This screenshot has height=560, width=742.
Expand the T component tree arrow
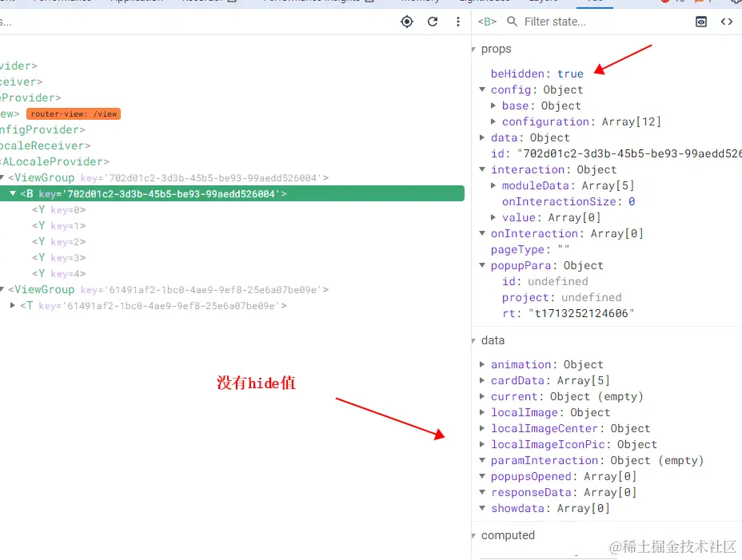tap(13, 305)
